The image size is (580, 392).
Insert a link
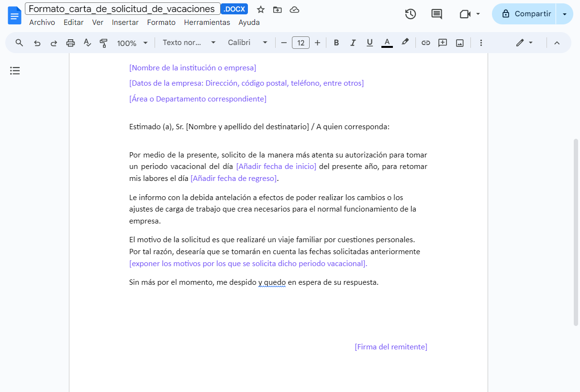pyautogui.click(x=425, y=43)
